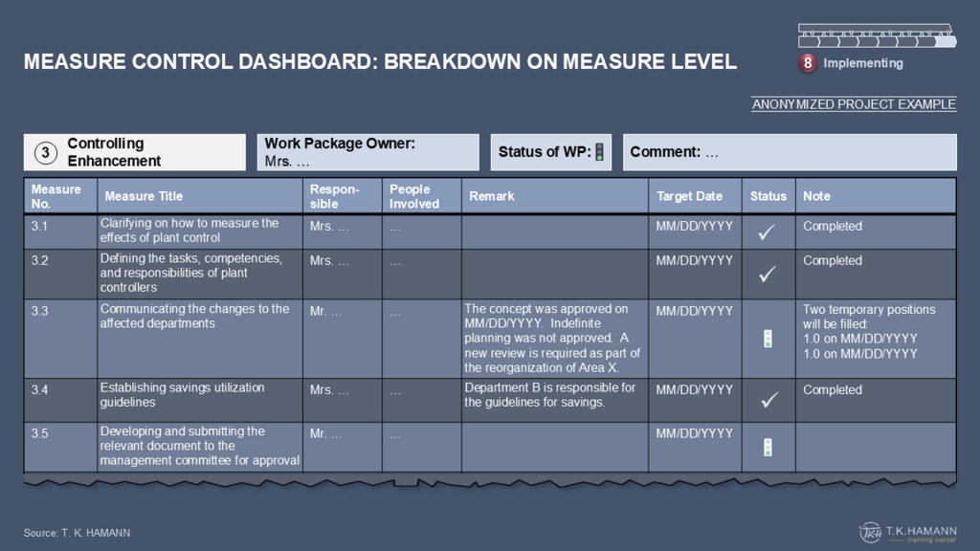Click the traffic light icon for measure 3.3
Screen dimensions: 980x551
click(x=768, y=338)
